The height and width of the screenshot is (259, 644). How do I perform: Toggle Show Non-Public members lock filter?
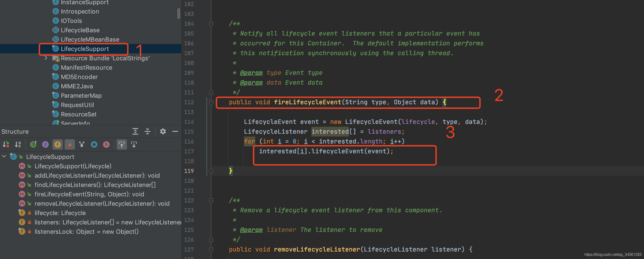[70, 144]
